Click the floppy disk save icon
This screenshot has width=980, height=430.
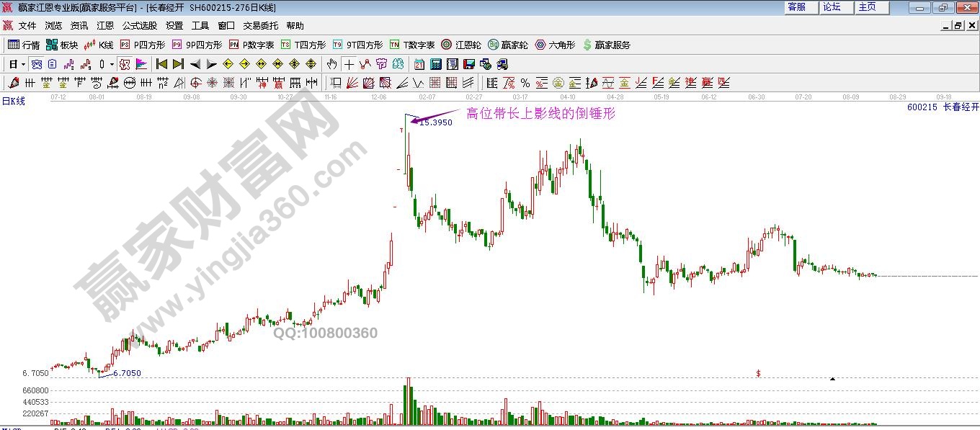pos(468,64)
